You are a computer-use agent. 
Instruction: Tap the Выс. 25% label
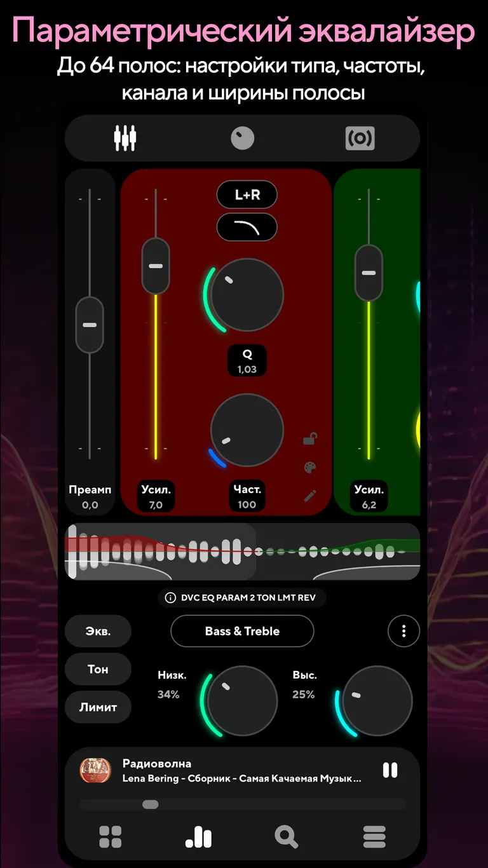click(x=304, y=685)
